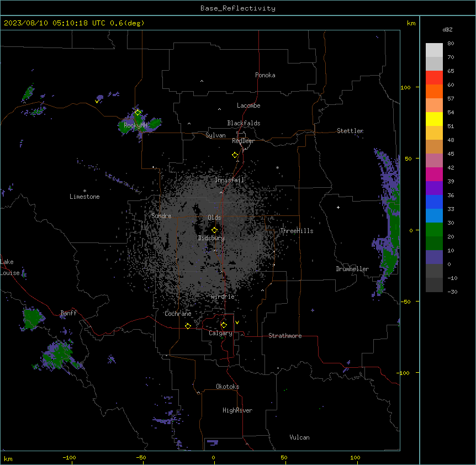Click the Stettler city label
The width and height of the screenshot is (476, 465).
tap(350, 131)
